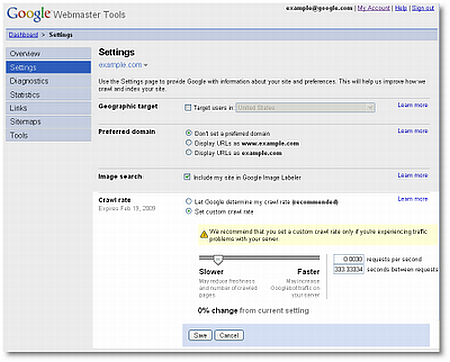Screen dimensions: 450x362
Task: Click the Google logo
Action: coord(29,14)
